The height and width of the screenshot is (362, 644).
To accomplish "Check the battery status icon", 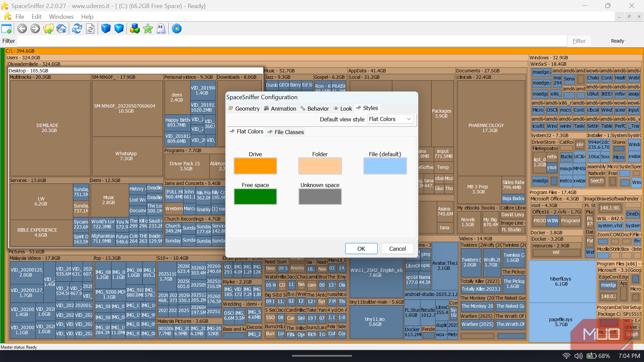I will pos(592,356).
